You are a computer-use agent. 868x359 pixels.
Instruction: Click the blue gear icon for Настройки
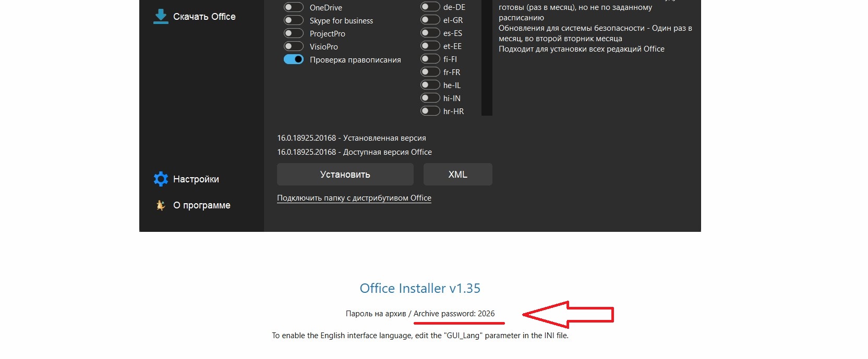[x=161, y=179]
